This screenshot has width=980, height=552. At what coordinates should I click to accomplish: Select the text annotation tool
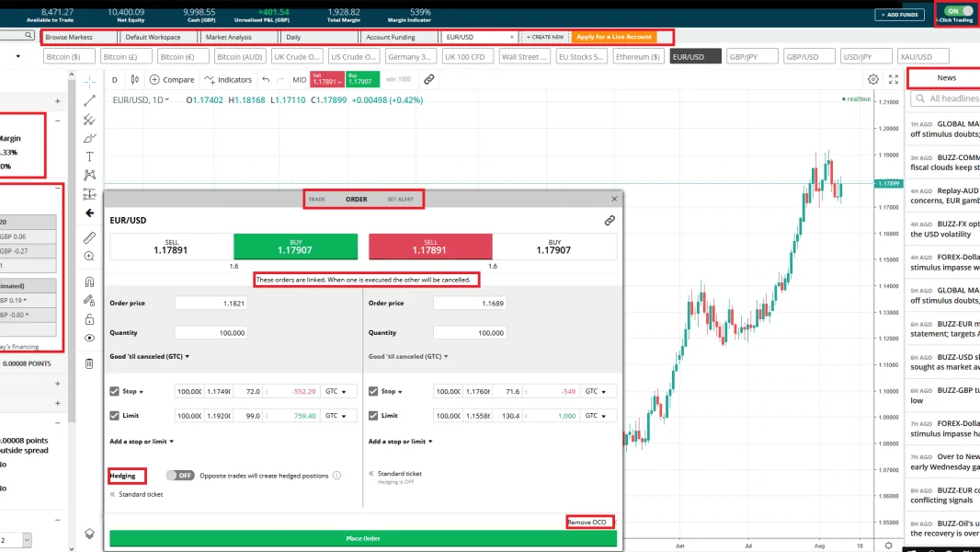(89, 156)
